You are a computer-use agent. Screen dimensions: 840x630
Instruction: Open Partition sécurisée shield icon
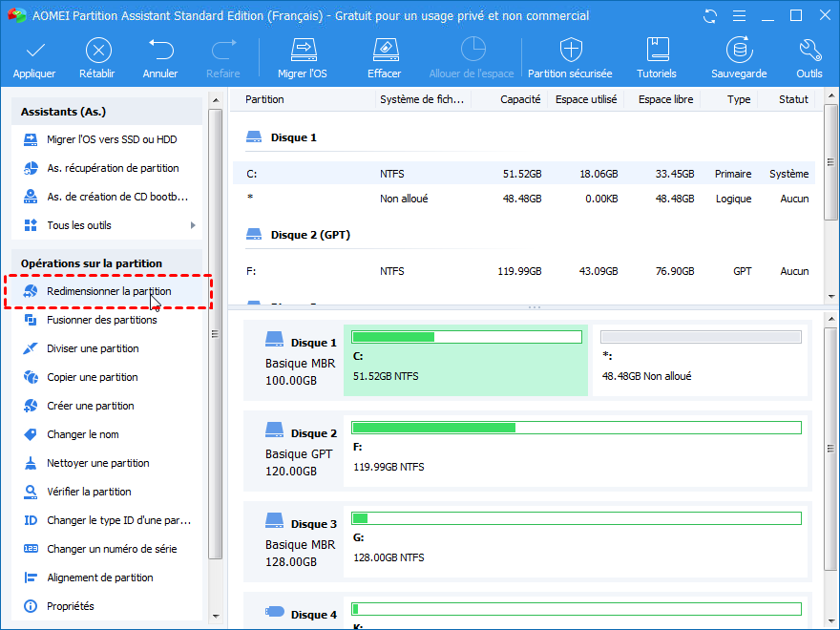click(x=570, y=51)
